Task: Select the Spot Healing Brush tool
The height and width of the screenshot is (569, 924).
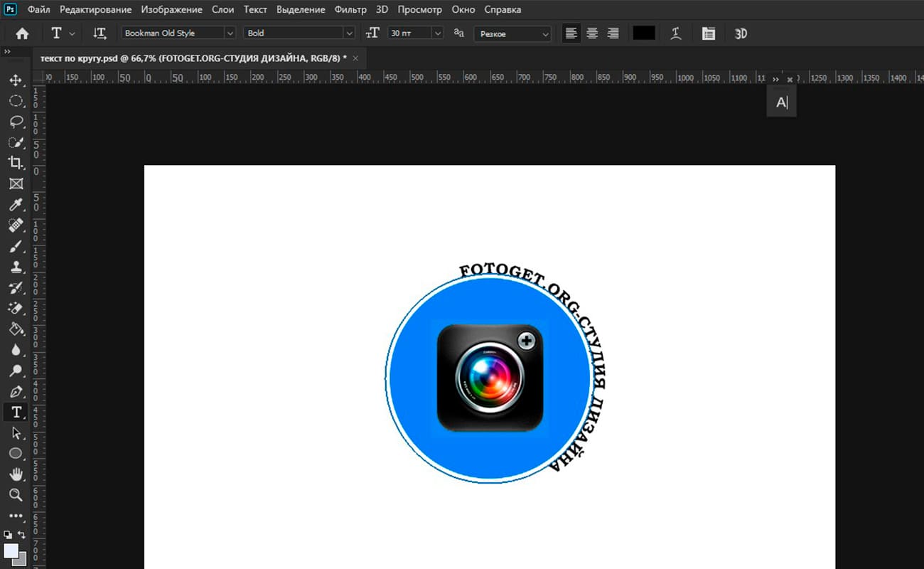Action: pyautogui.click(x=16, y=225)
